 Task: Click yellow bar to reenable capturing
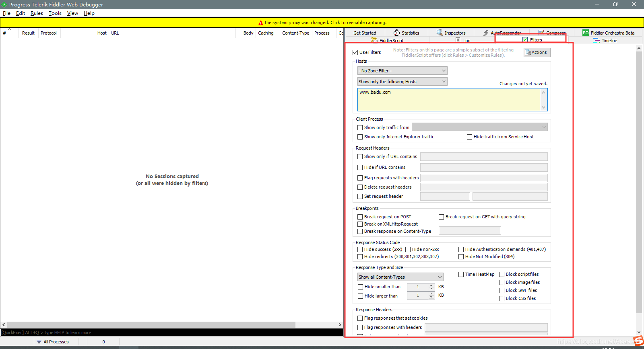pos(322,23)
